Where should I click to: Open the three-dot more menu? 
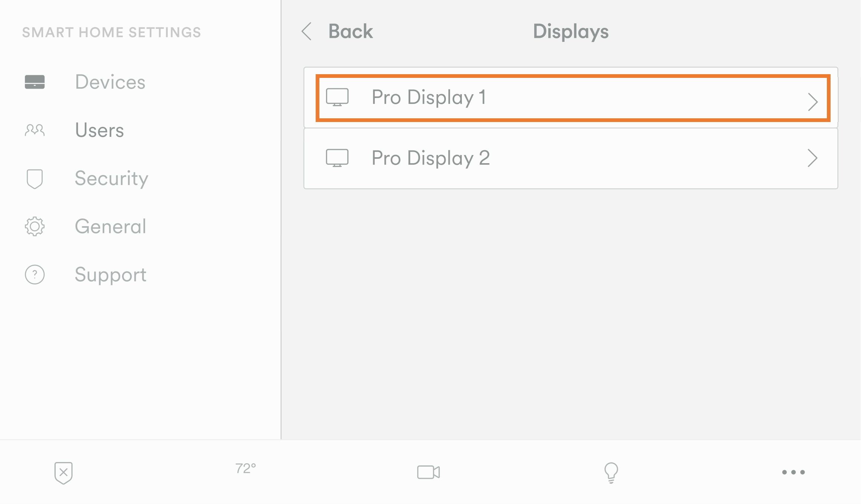click(793, 472)
